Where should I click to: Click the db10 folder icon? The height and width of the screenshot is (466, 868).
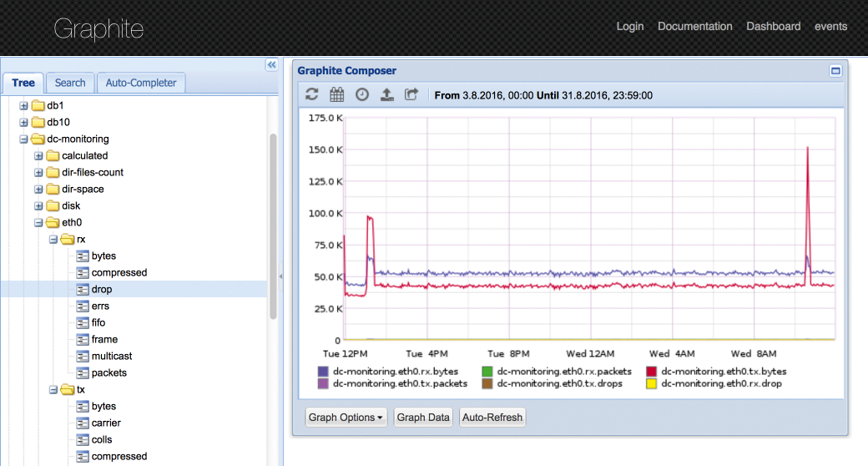click(38, 122)
